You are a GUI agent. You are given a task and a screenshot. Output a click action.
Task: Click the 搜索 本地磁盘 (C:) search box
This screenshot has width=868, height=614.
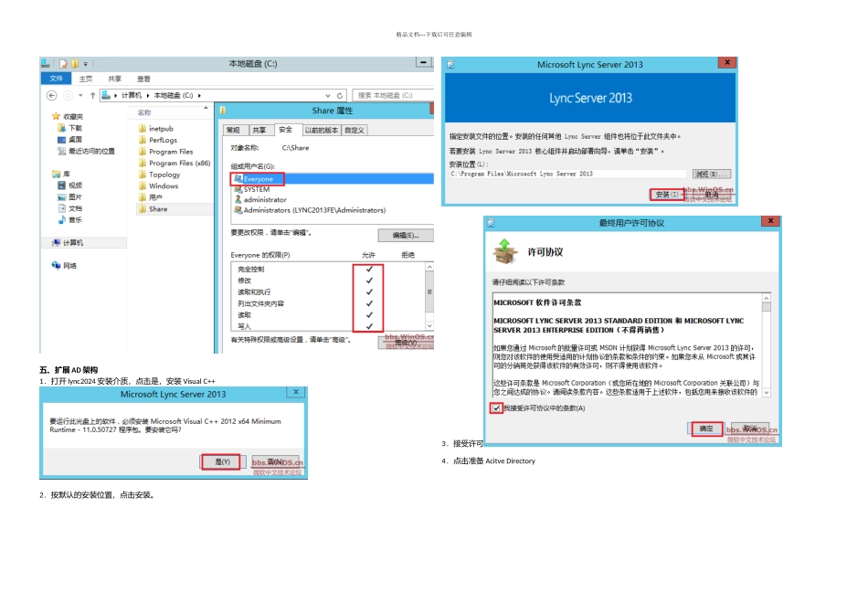click(393, 95)
